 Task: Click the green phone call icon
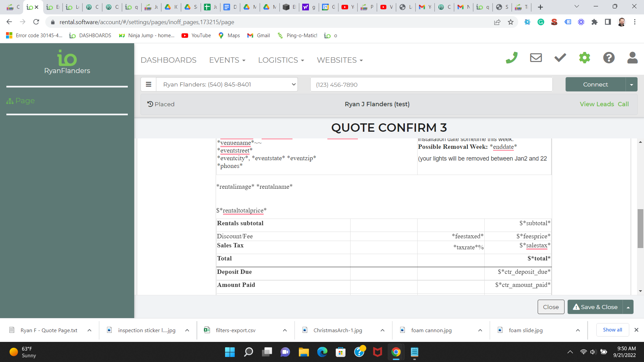coord(512,58)
